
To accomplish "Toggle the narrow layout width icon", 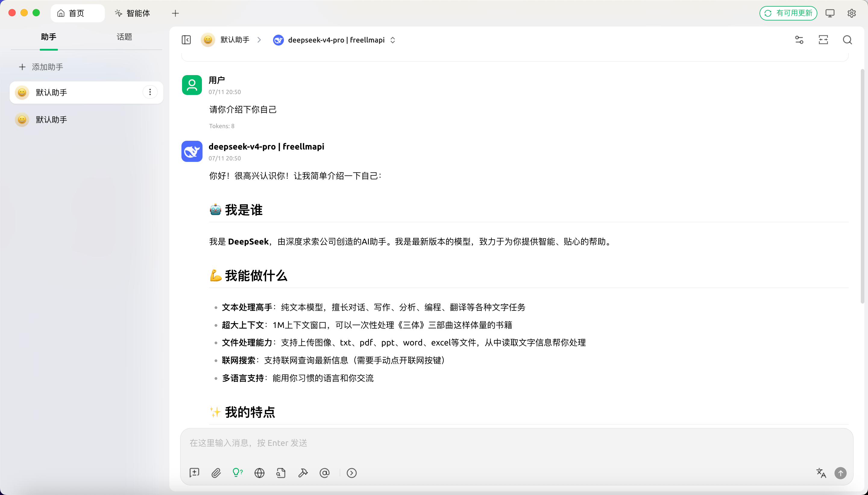I will 823,40.
